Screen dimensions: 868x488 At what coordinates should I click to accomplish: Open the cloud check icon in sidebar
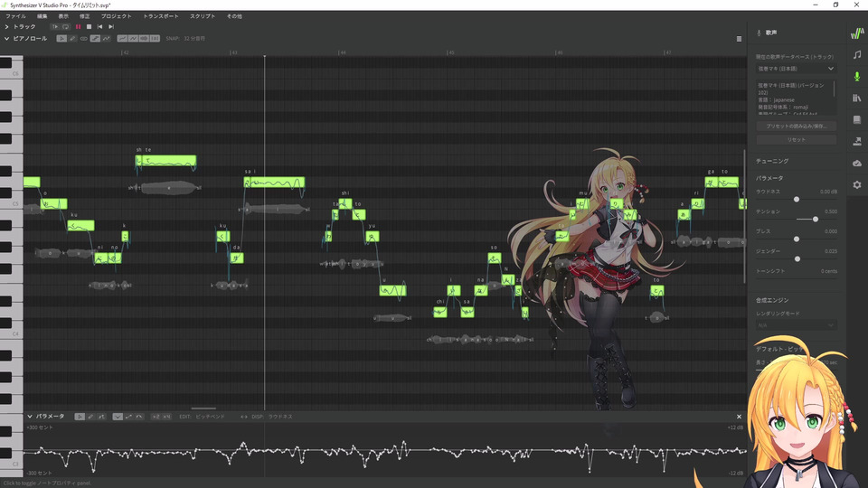[x=857, y=164]
